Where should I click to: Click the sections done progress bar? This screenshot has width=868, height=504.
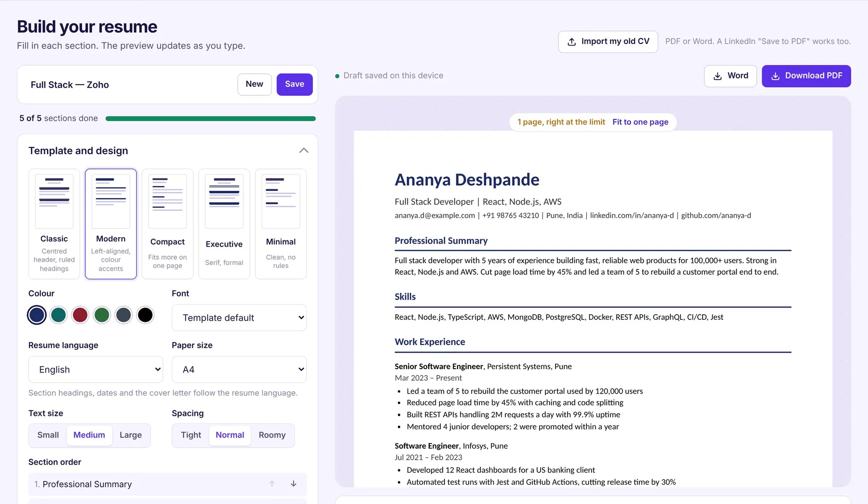[211, 119]
